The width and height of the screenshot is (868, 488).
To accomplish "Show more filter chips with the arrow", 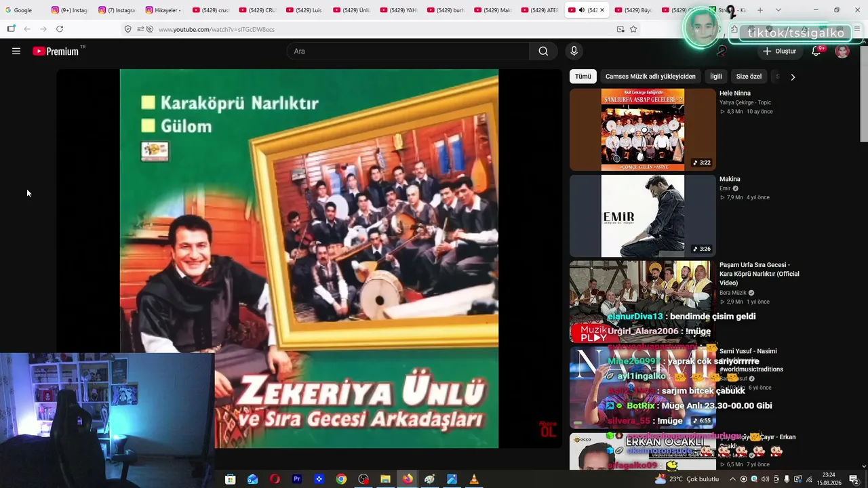I will coord(793,77).
